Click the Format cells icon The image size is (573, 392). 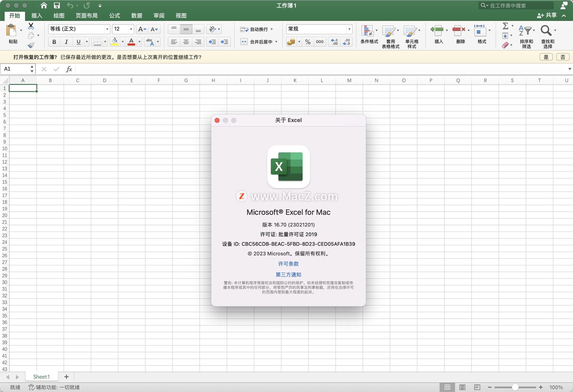[x=480, y=30]
